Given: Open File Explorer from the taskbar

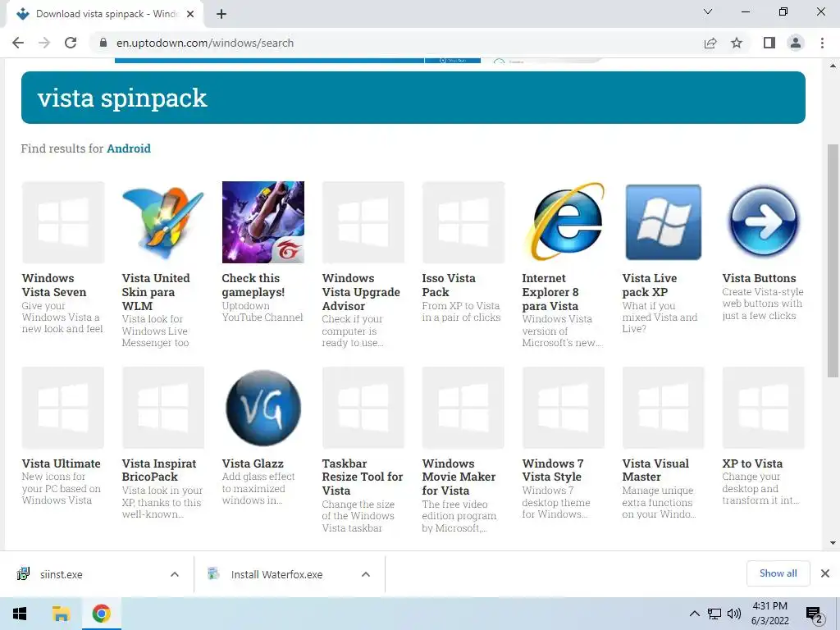Looking at the screenshot, I should pyautogui.click(x=61, y=614).
